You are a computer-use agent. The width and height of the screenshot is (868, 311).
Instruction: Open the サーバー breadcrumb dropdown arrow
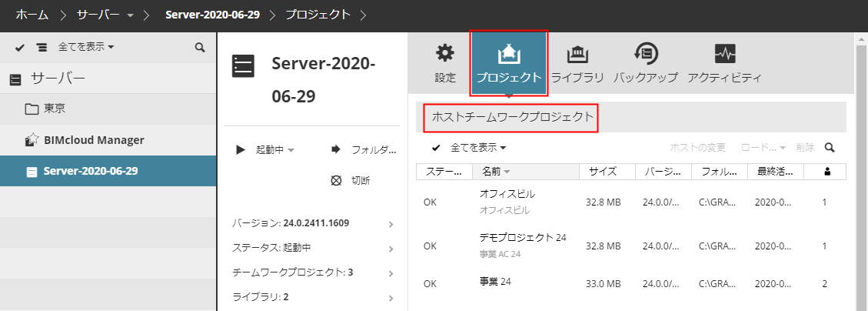[130, 15]
